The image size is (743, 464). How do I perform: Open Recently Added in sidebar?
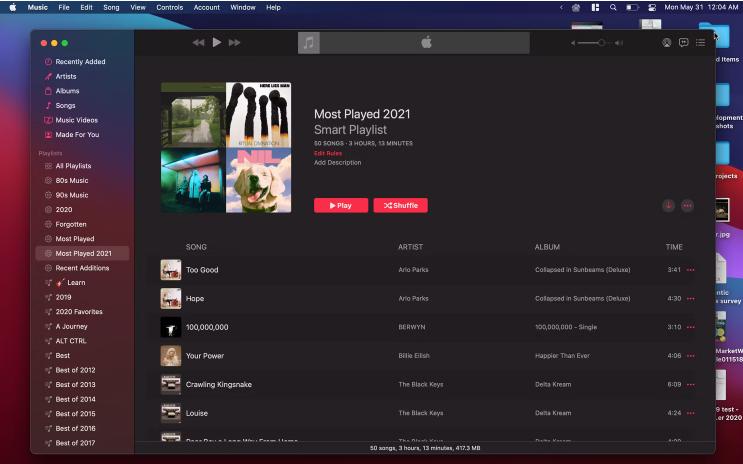(80, 62)
